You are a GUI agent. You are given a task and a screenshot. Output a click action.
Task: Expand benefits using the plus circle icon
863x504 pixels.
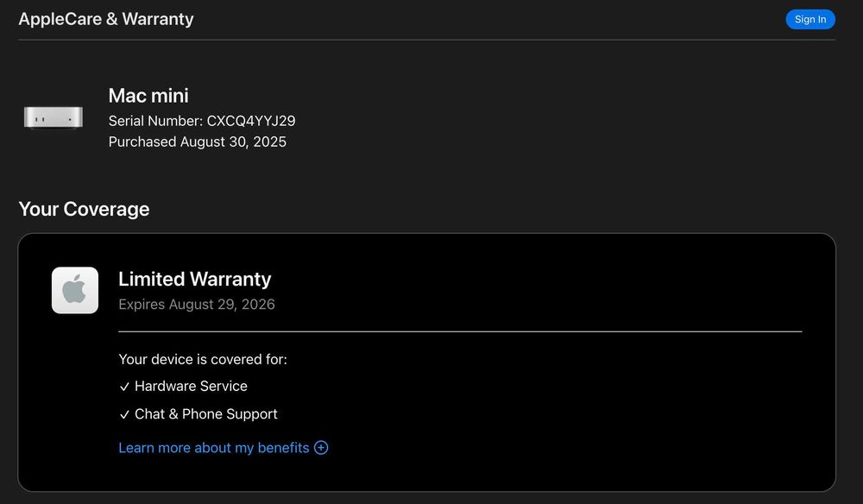[321, 448]
